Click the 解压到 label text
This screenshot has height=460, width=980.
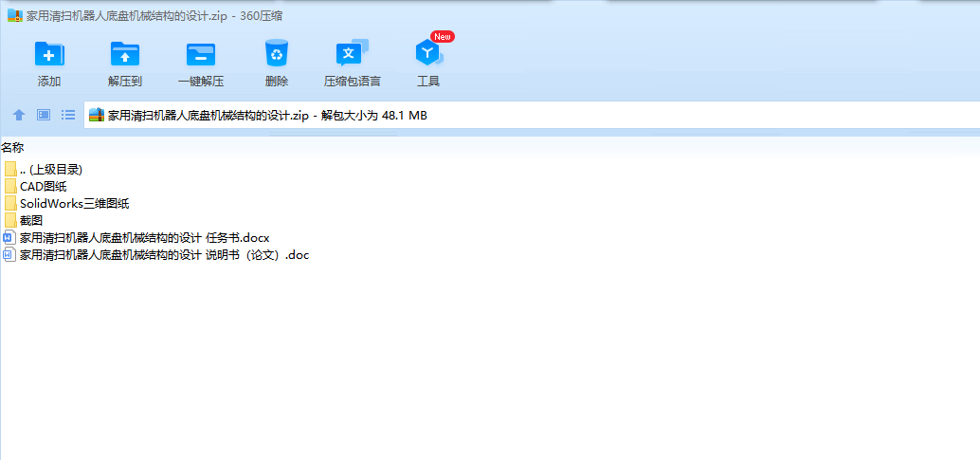(125, 82)
